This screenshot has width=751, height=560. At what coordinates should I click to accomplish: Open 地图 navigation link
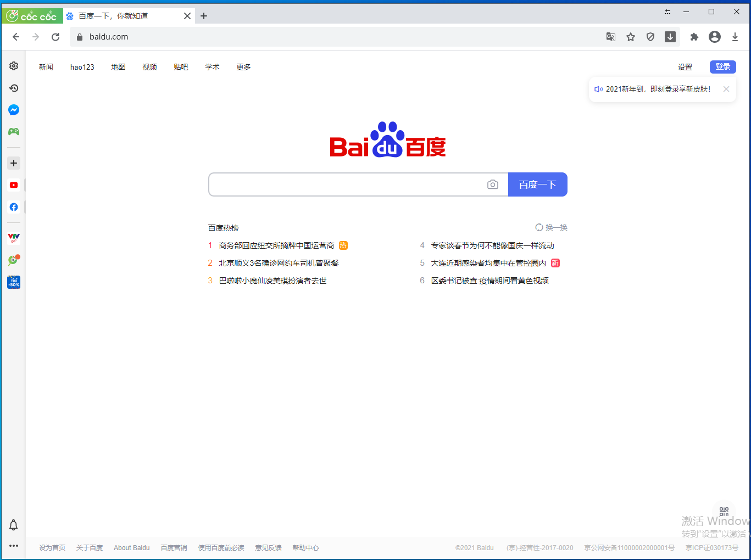coord(118,67)
